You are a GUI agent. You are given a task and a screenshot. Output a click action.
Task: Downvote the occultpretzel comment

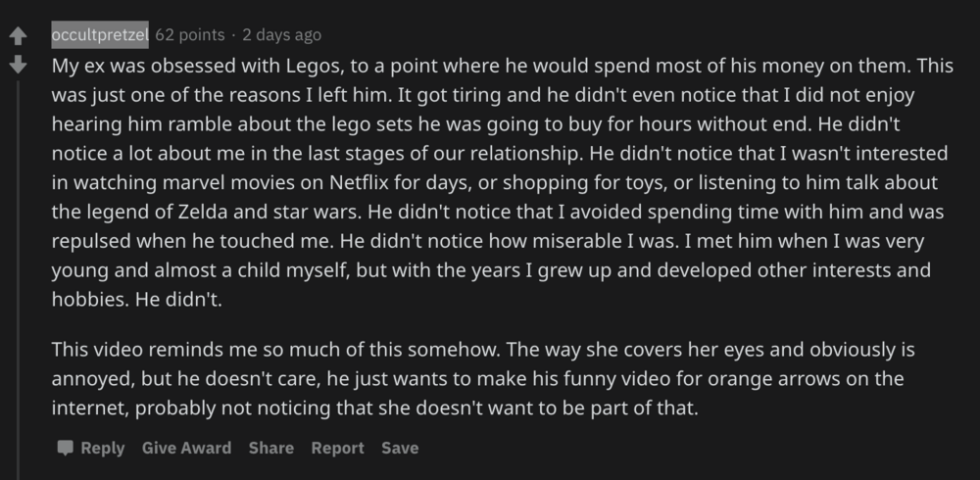click(17, 66)
